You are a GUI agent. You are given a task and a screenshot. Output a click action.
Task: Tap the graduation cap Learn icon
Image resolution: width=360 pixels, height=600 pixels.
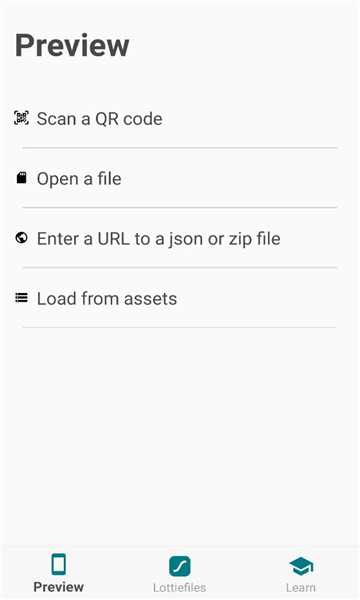pyautogui.click(x=301, y=566)
